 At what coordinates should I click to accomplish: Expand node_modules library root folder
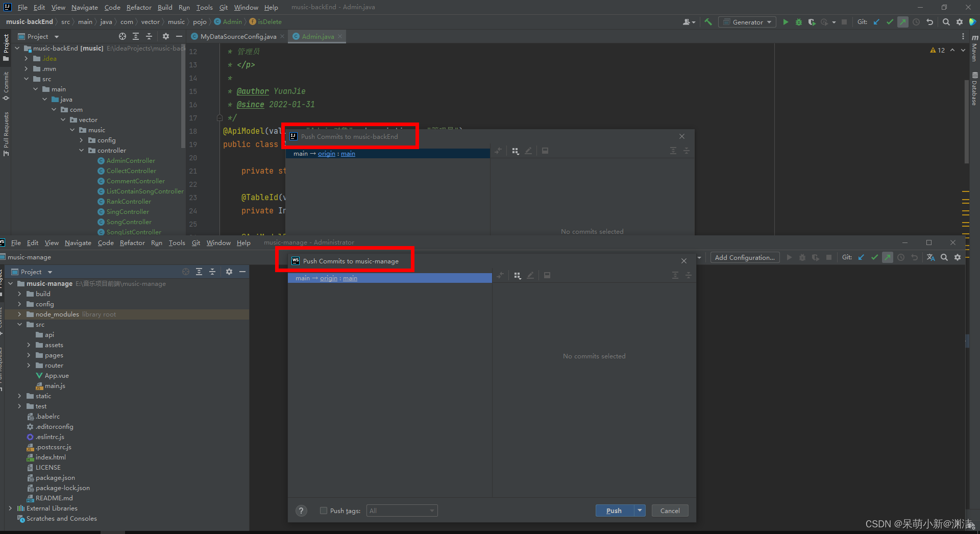(19, 314)
